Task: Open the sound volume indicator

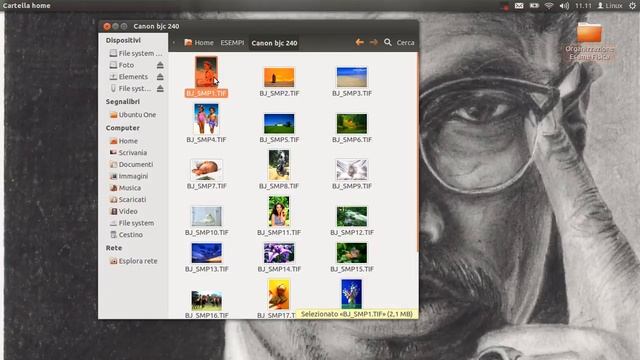Action: pos(564,6)
